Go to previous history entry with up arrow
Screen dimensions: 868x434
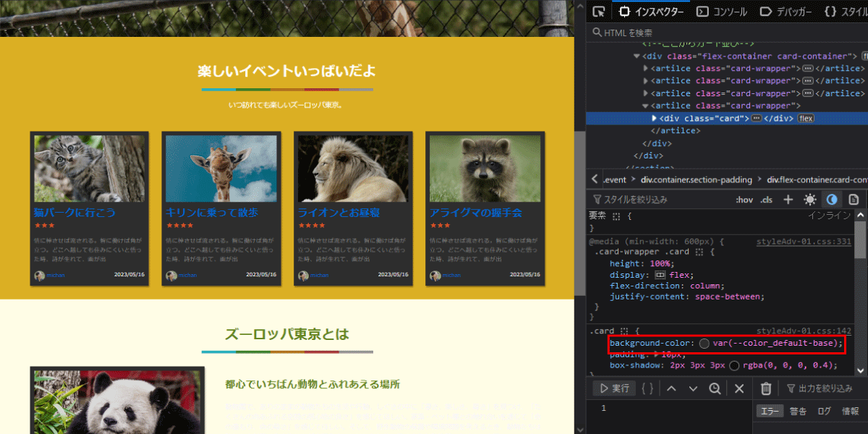pos(671,388)
